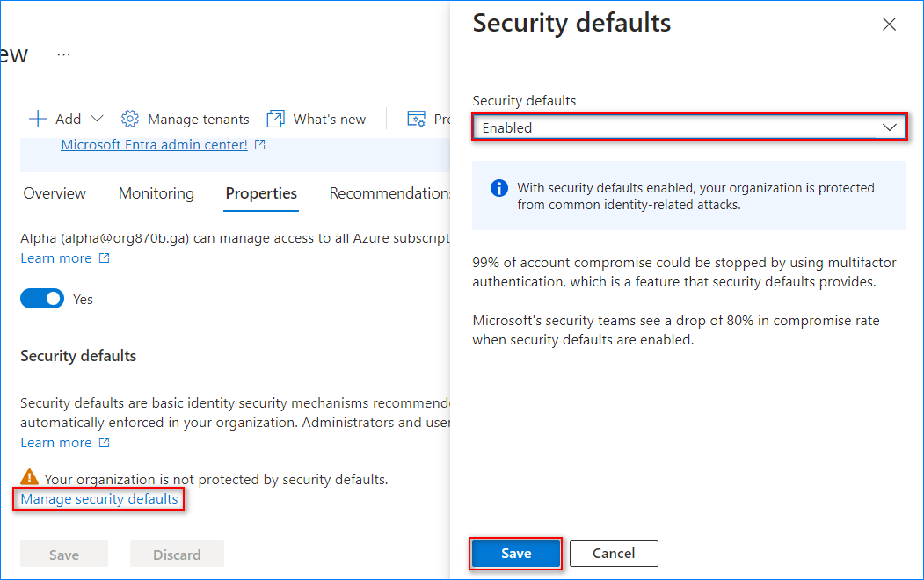924x580 pixels.
Task: Open Manage security defaults link
Action: tap(99, 499)
